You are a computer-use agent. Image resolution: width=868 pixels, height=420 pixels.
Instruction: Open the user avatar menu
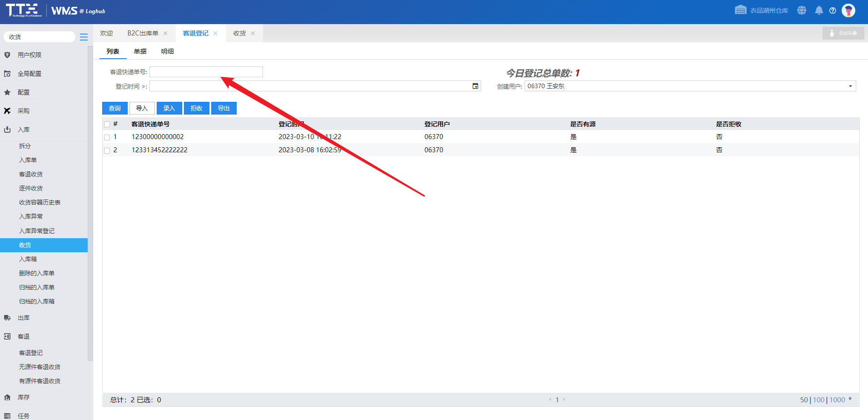pos(848,10)
